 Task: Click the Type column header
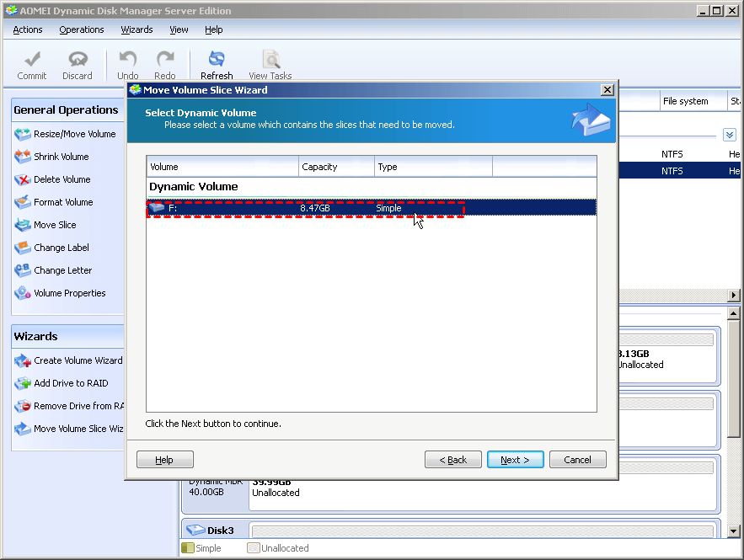(433, 167)
